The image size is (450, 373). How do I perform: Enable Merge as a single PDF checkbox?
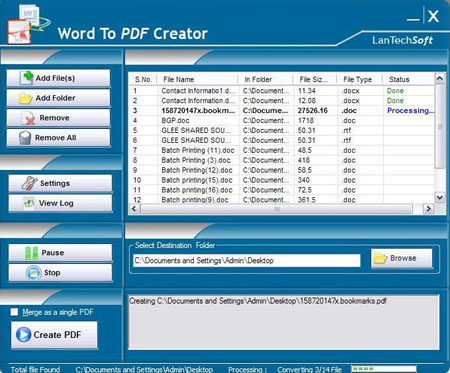click(x=14, y=312)
